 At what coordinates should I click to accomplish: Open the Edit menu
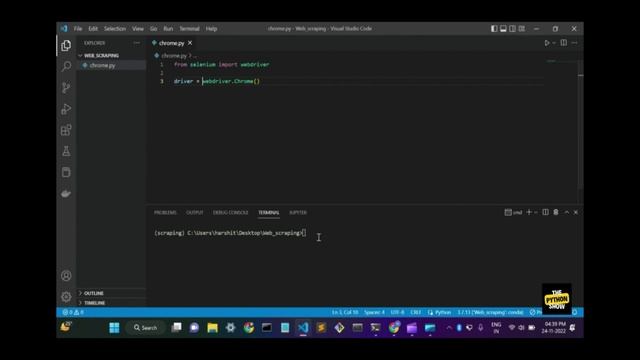[93, 29]
